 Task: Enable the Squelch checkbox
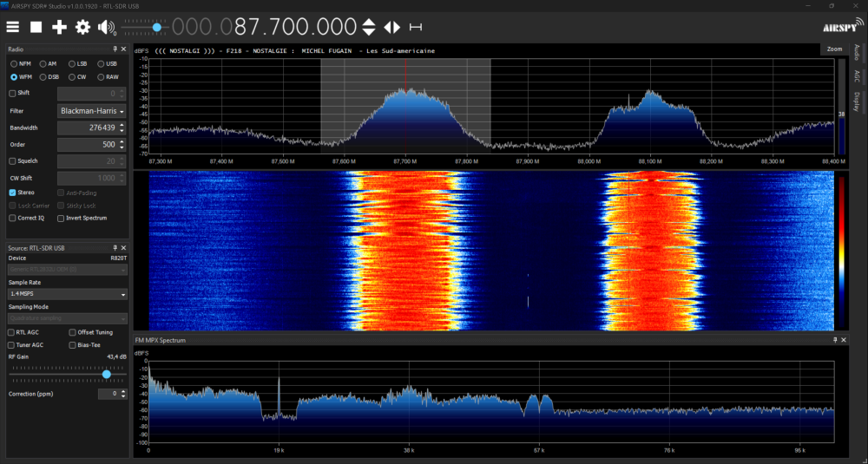click(13, 161)
